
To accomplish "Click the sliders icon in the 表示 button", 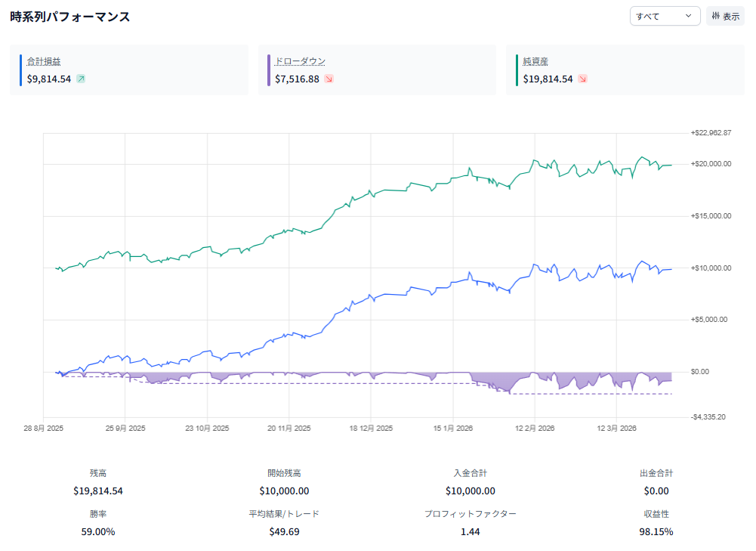I will point(715,16).
